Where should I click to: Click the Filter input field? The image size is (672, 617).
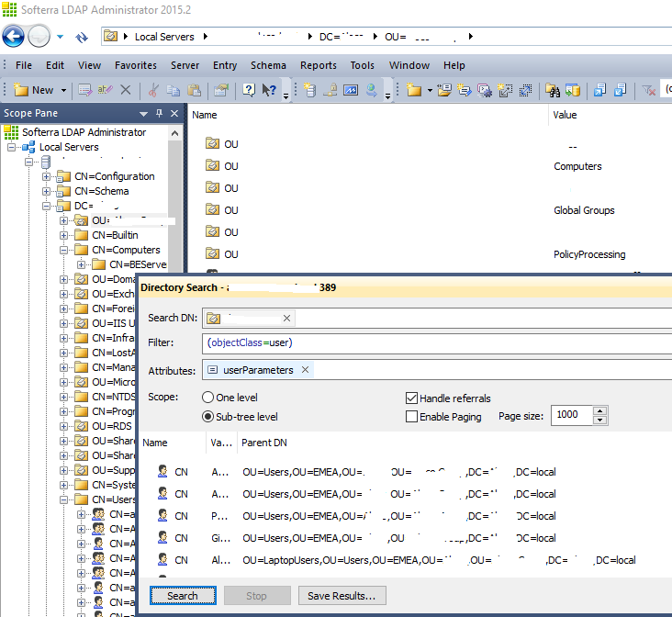pos(431,343)
